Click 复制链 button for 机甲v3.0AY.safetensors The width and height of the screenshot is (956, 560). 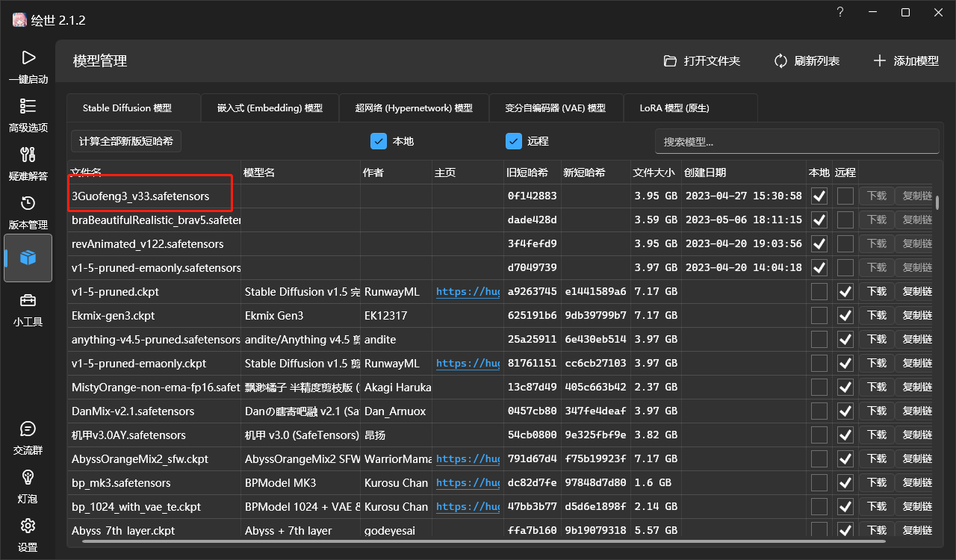[914, 435]
